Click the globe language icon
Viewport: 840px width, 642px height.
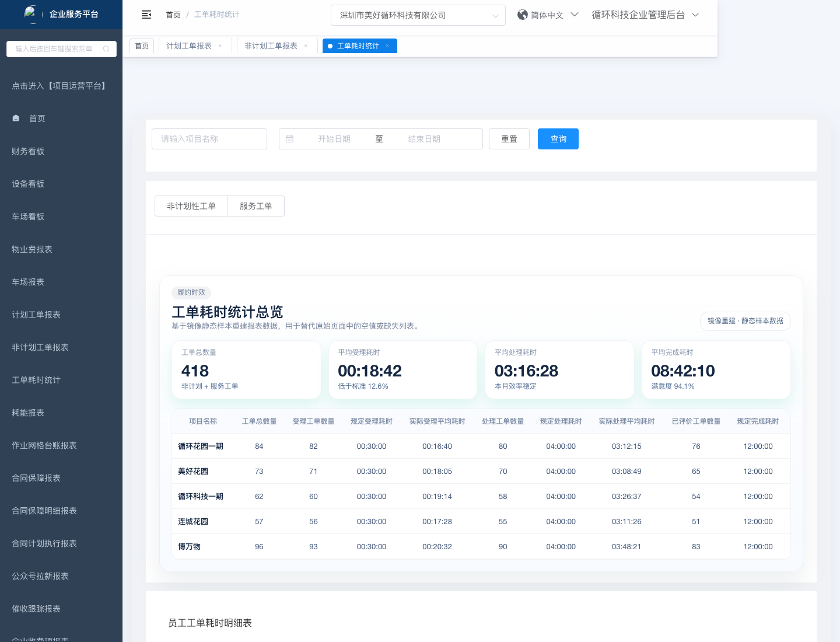point(523,15)
